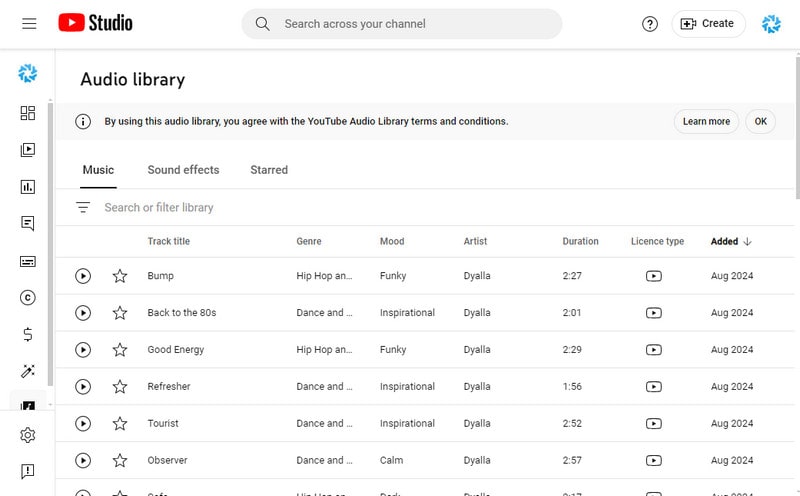Open the library filter icon menu
Screen dimensions: 800x496
coord(83,208)
